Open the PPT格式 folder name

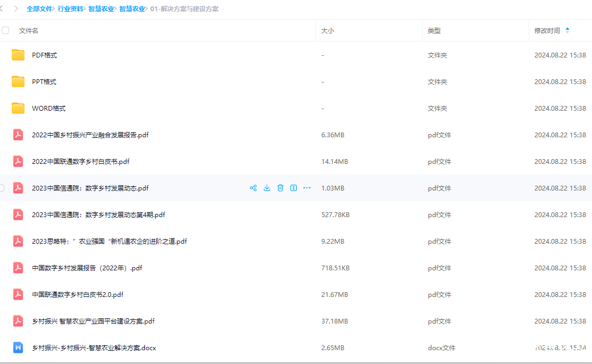[x=44, y=81]
